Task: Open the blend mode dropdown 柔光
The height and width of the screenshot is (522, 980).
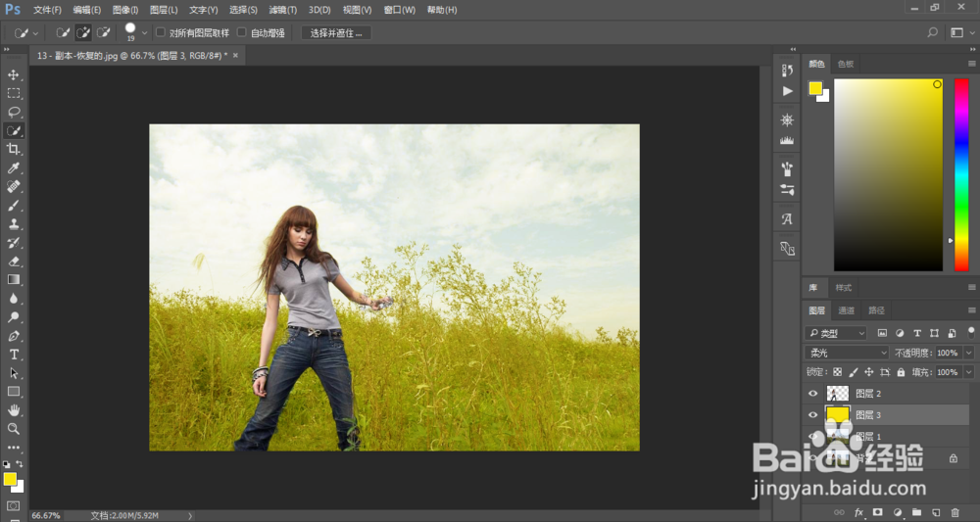Action: pyautogui.click(x=847, y=353)
